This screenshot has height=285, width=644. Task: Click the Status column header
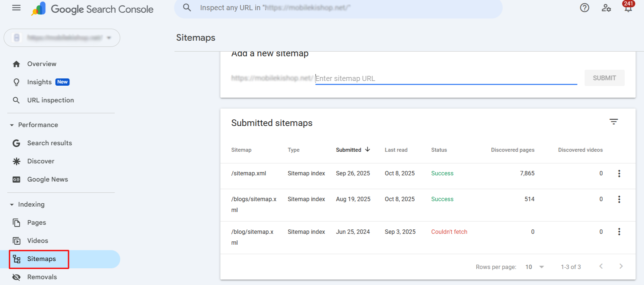tap(439, 150)
